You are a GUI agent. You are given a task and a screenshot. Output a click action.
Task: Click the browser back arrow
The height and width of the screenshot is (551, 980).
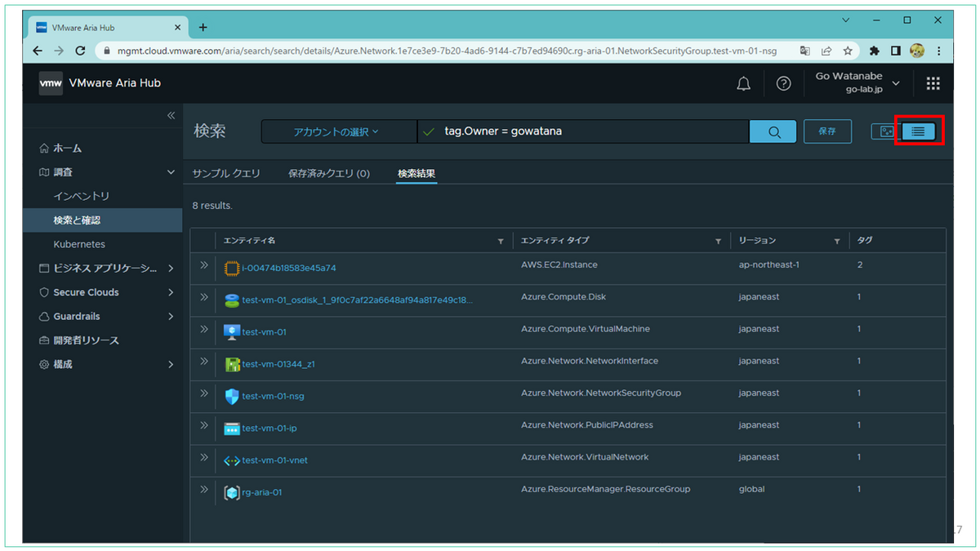(38, 51)
